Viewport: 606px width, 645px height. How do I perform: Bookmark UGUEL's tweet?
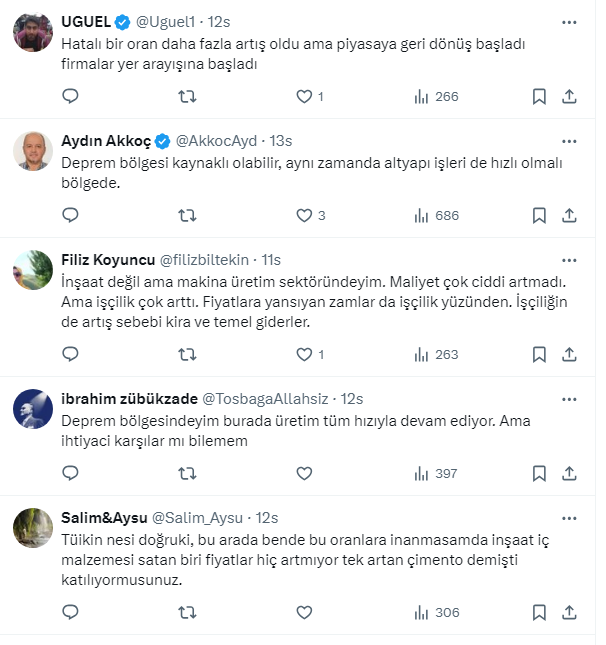pyautogui.click(x=539, y=96)
